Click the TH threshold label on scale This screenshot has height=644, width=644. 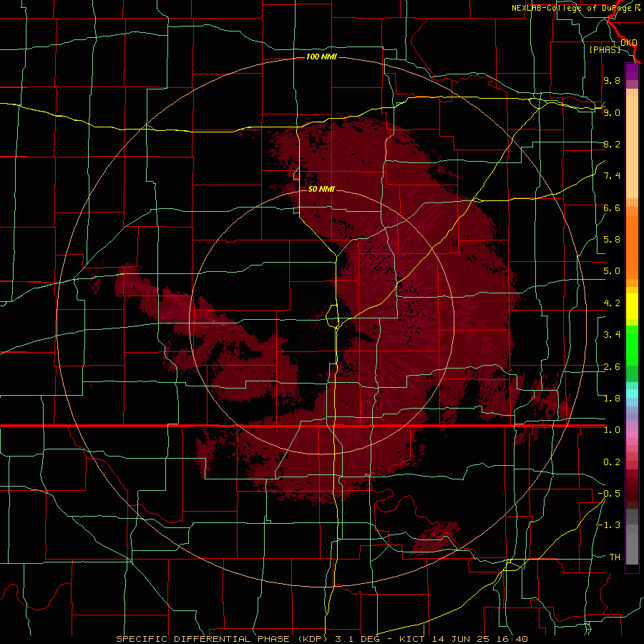[615, 557]
